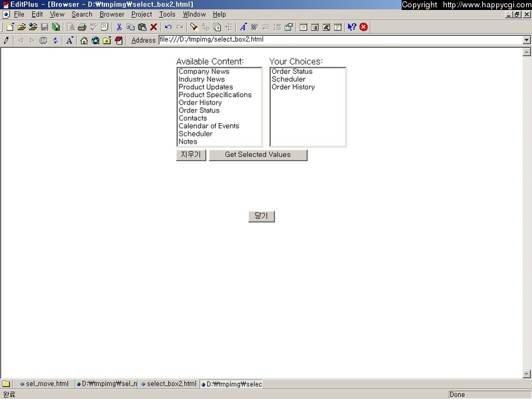This screenshot has width=532, height=399.
Task: Click the page scrollbar up arrow
Action: click(x=526, y=52)
